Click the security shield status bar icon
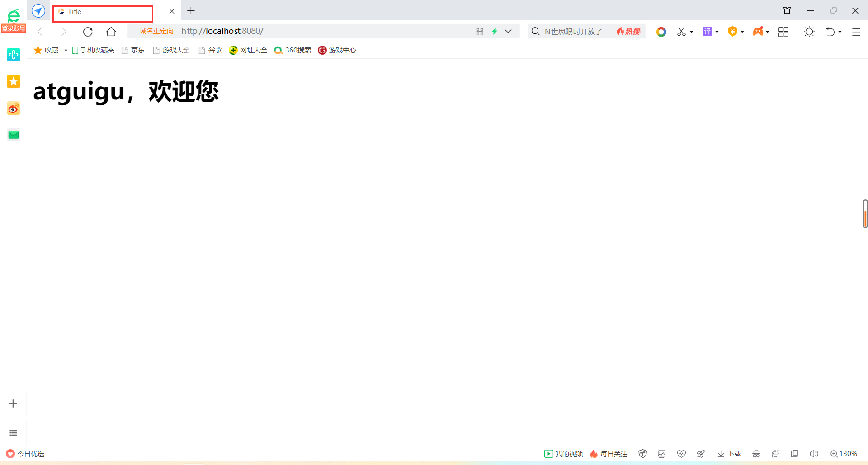The width and height of the screenshot is (868, 465). pos(642,454)
